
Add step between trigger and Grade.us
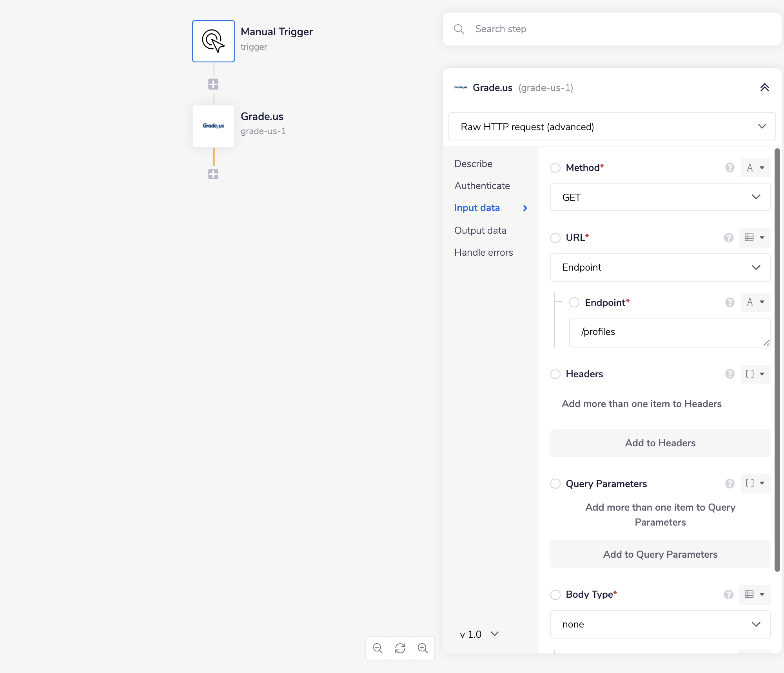[213, 84]
